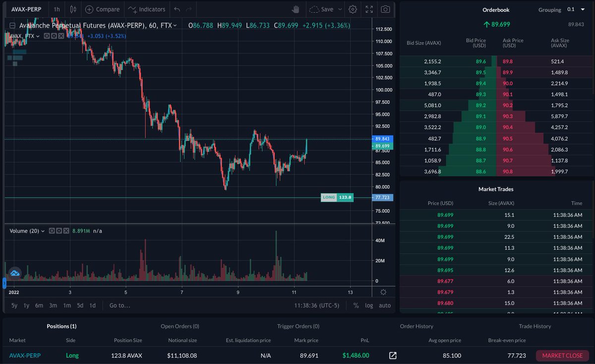Switch to the Trigger Orders (0) tab
Viewport: 595px width, 364px height.
point(298,326)
